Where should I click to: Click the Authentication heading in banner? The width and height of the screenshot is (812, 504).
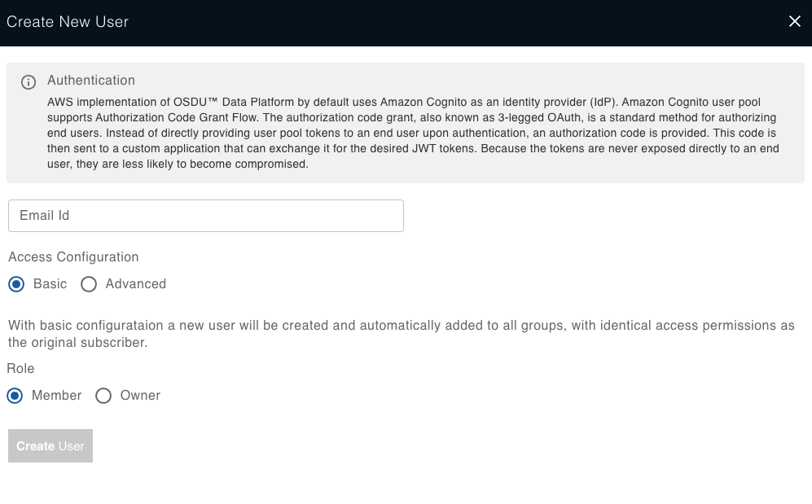click(91, 81)
